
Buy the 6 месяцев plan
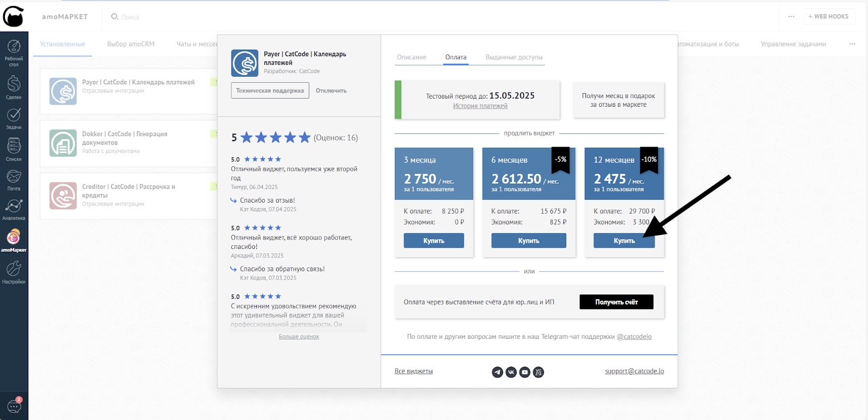point(529,241)
